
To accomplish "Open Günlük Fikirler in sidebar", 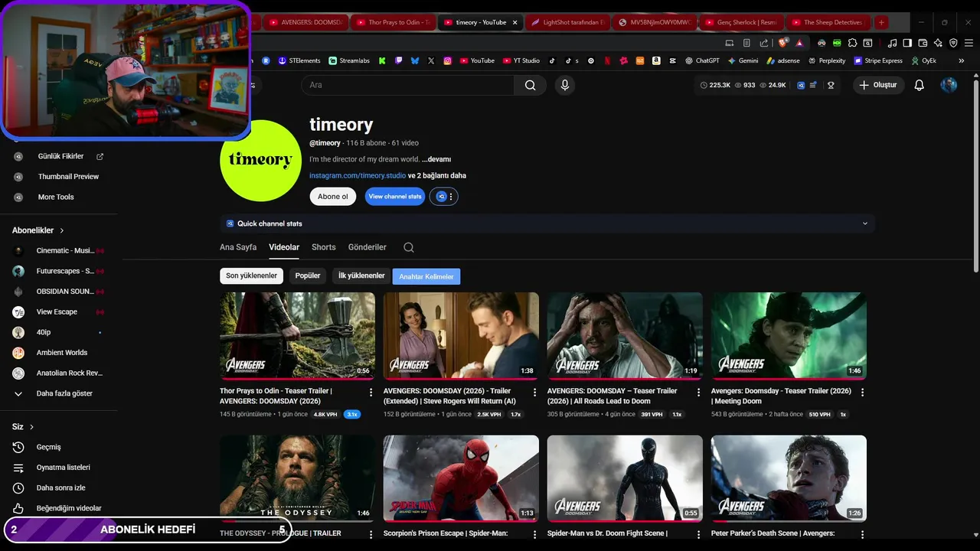I will coord(60,156).
